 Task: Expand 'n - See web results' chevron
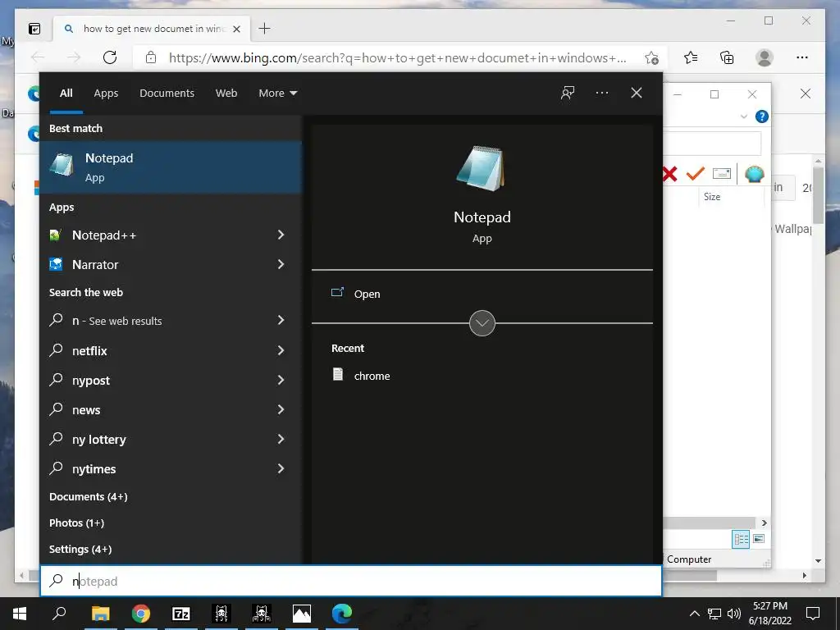[281, 321]
